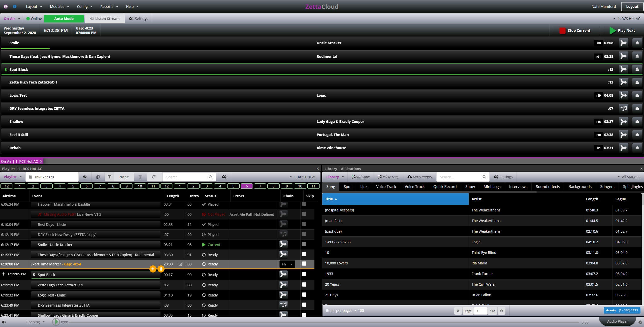Image resolution: width=644 pixels, height=327 pixels.
Task: Open the audio player gear settings
Action: pos(640,322)
